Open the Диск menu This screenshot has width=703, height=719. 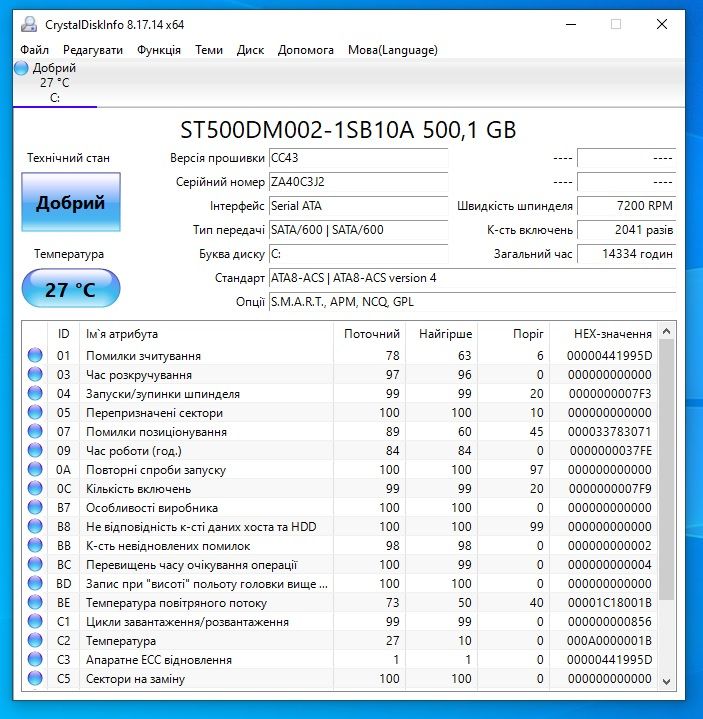coord(250,50)
